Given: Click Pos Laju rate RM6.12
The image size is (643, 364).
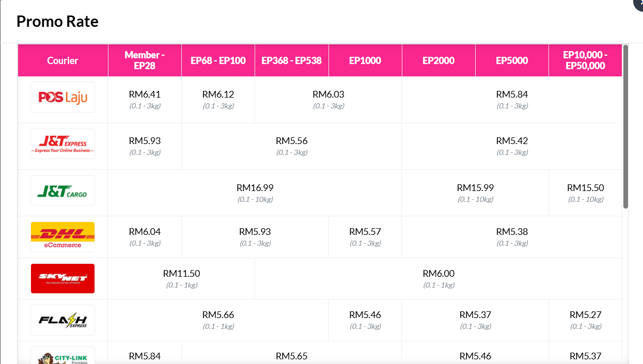Looking at the screenshot, I should 218,94.
